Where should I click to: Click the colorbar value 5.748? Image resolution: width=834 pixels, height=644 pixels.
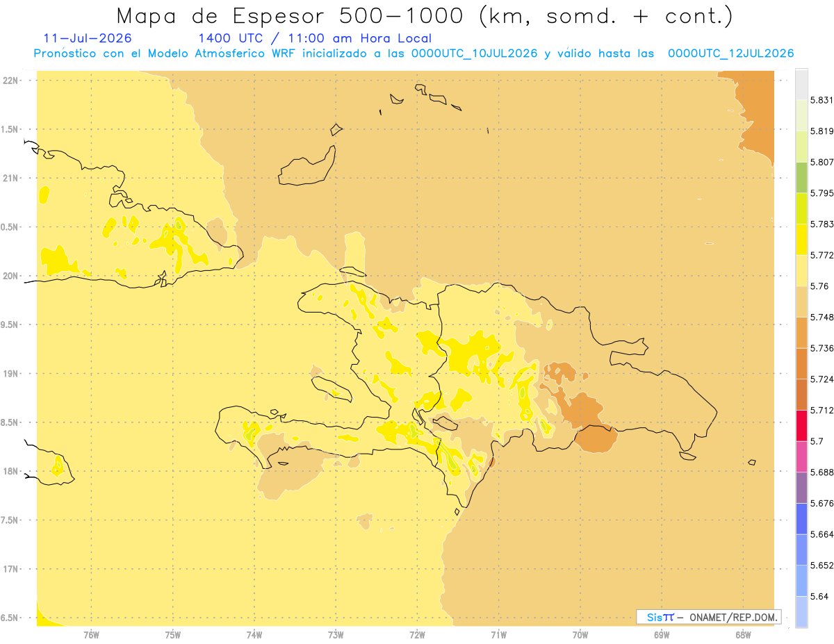tap(821, 317)
